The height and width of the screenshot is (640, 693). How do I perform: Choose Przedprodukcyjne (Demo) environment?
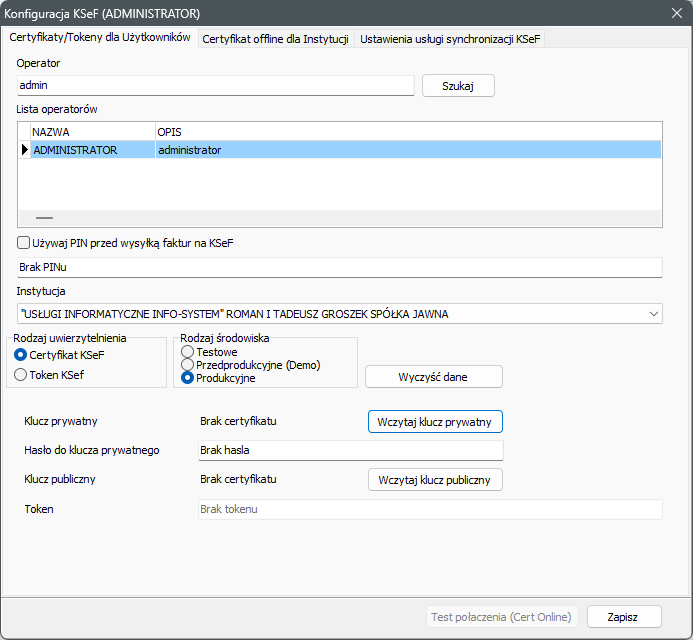(x=187, y=365)
